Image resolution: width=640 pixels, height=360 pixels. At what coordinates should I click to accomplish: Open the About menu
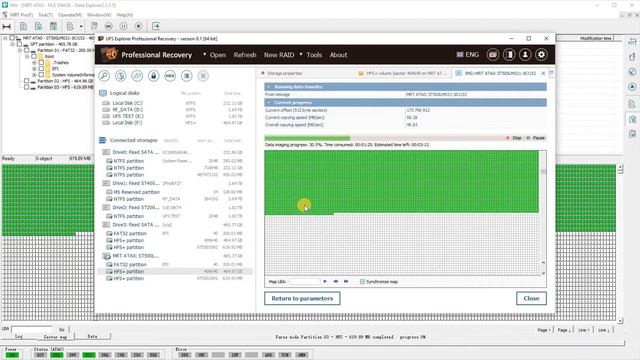pyautogui.click(x=338, y=55)
